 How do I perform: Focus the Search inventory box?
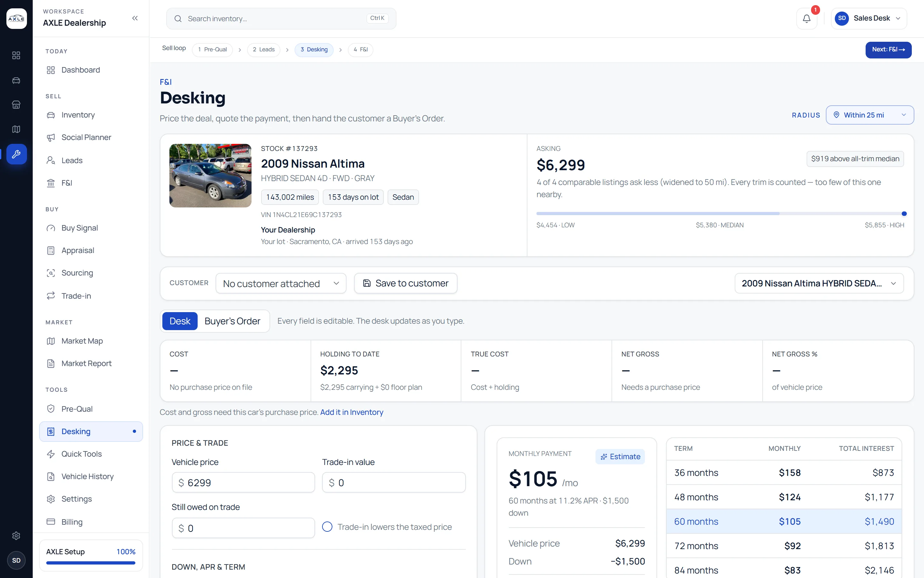point(281,18)
